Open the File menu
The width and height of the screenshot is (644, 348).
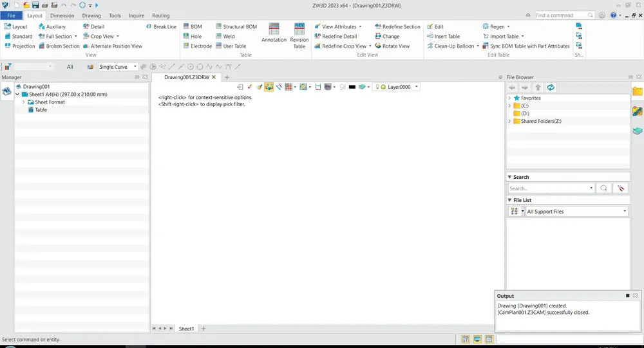click(12, 15)
